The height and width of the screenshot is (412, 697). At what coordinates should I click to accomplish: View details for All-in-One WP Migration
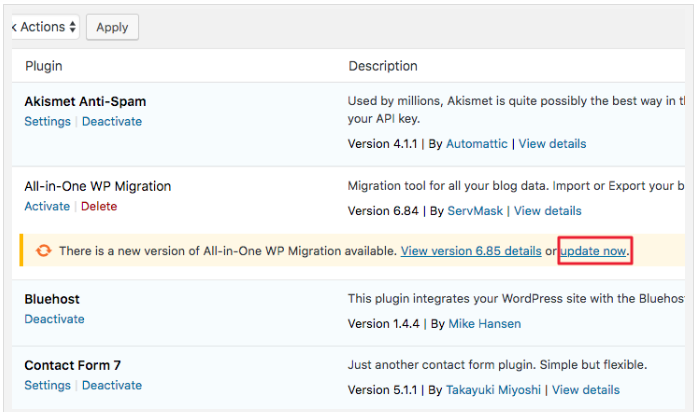click(548, 211)
